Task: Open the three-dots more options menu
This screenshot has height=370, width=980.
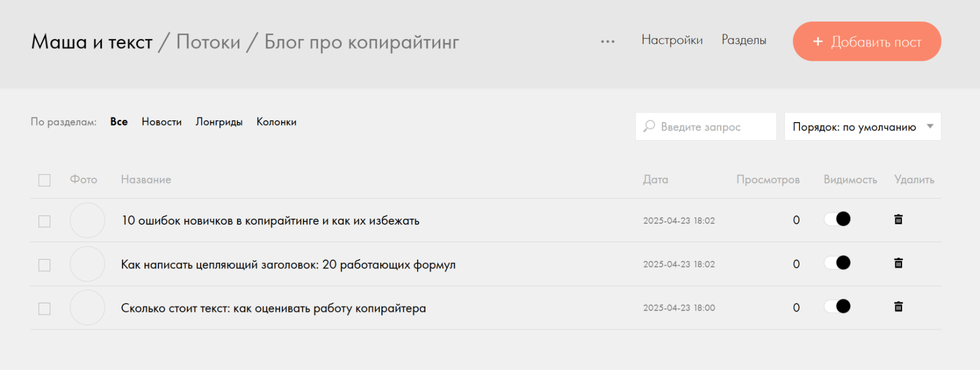Action: pyautogui.click(x=607, y=42)
